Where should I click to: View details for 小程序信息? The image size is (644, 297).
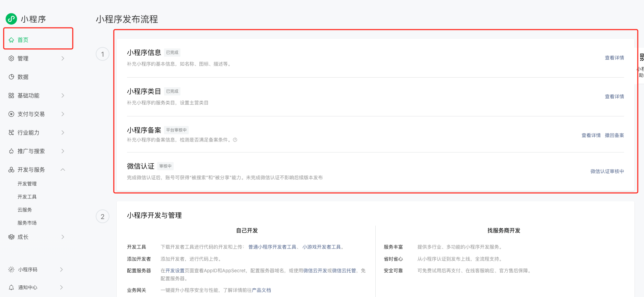(x=614, y=58)
